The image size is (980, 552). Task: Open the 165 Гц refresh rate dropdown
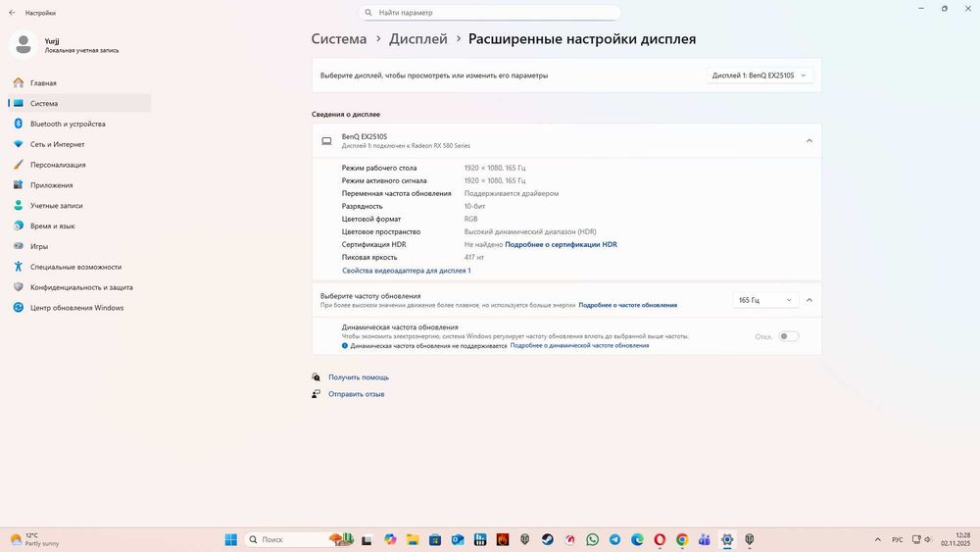765,300
